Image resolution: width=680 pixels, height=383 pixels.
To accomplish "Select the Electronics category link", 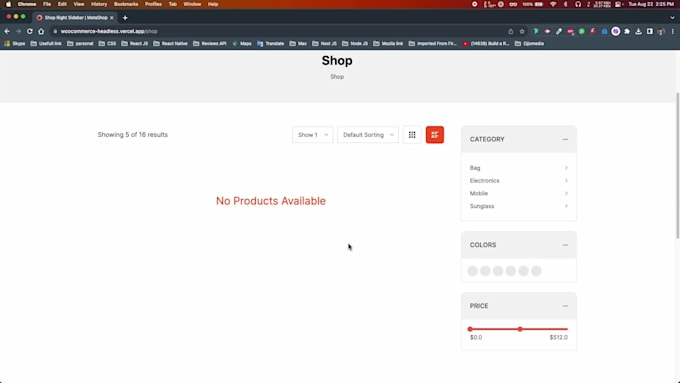I will 484,180.
